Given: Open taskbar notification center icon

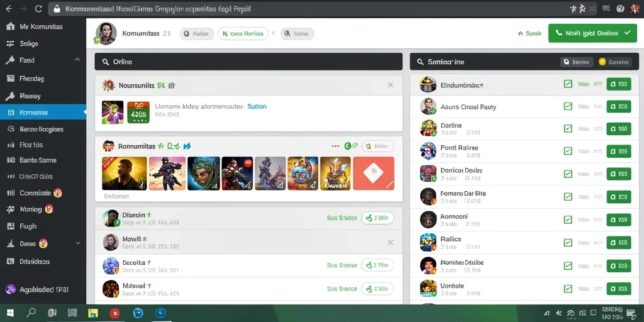Looking at the screenshot, I should (631, 314).
